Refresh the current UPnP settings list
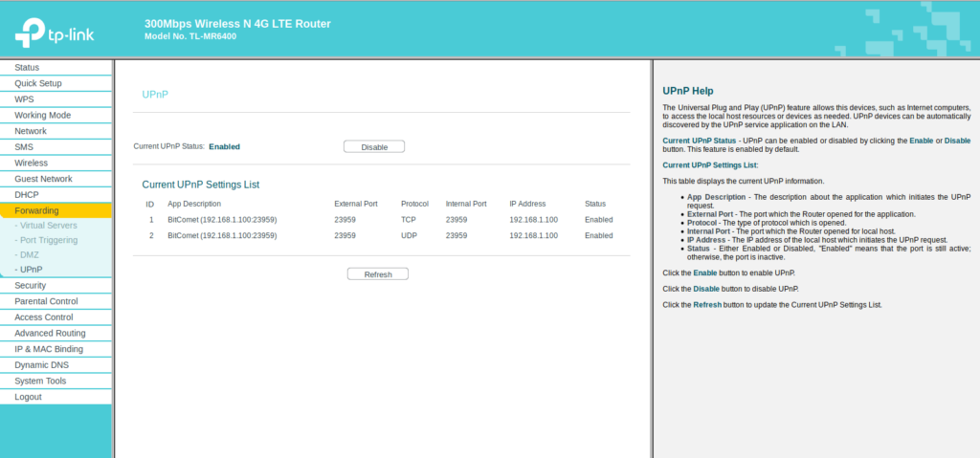Viewport: 980px width, 458px height. click(x=377, y=274)
